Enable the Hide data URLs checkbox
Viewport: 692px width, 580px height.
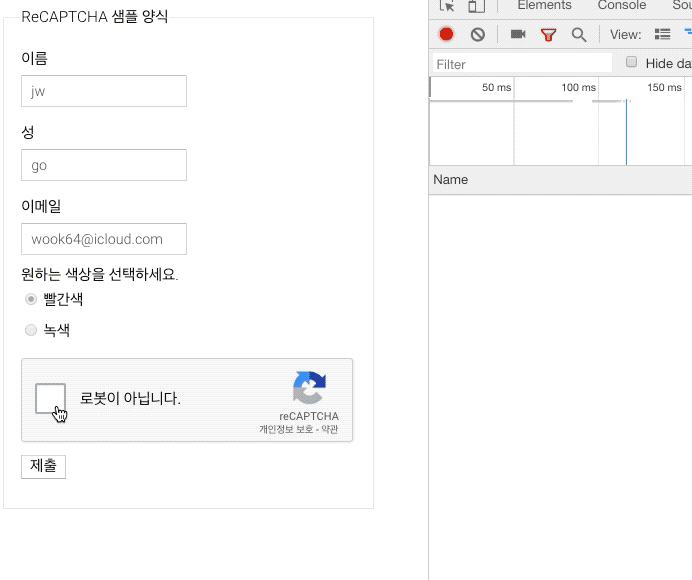click(x=632, y=62)
